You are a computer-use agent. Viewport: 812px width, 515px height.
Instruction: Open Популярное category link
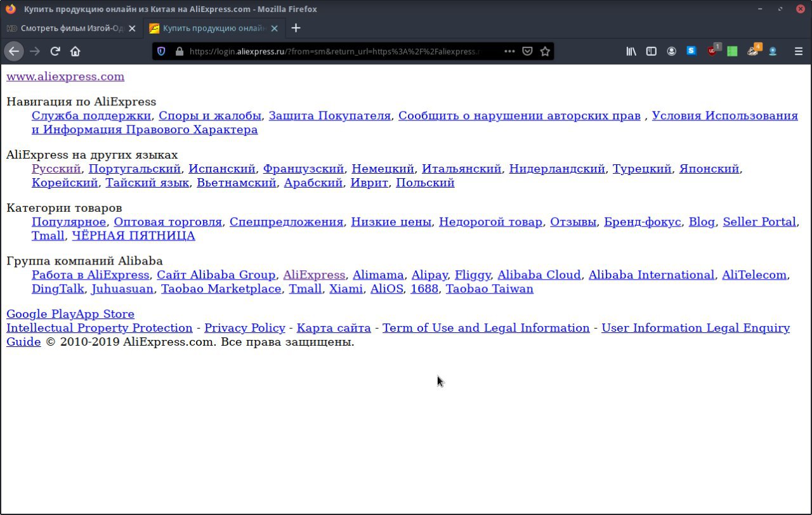(69, 222)
